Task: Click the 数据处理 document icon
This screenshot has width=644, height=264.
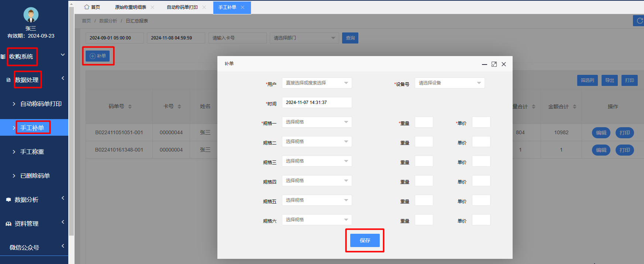Action: (x=8, y=80)
